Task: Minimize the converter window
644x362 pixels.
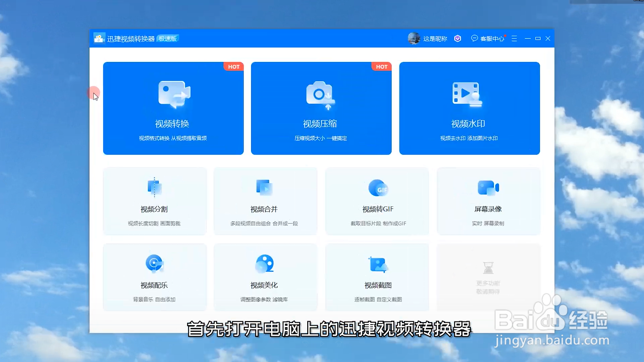Action: 528,39
